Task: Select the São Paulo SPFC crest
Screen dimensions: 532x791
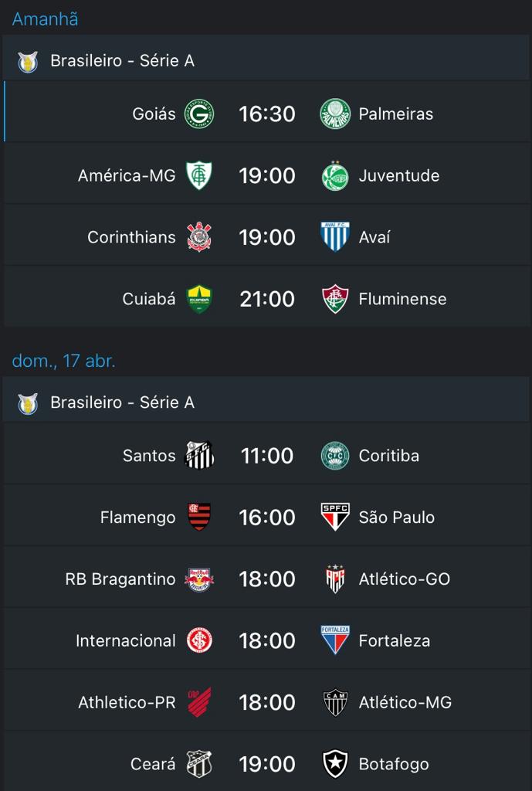Action: pyautogui.click(x=335, y=517)
